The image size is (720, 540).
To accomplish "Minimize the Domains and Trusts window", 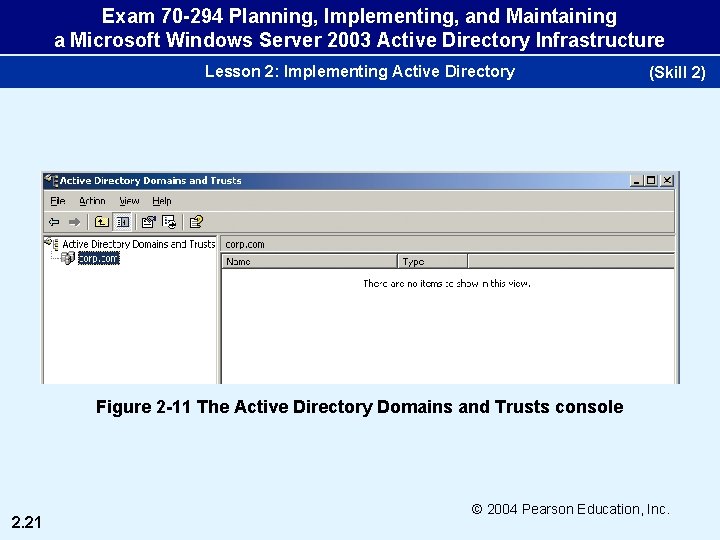I will 636,180.
